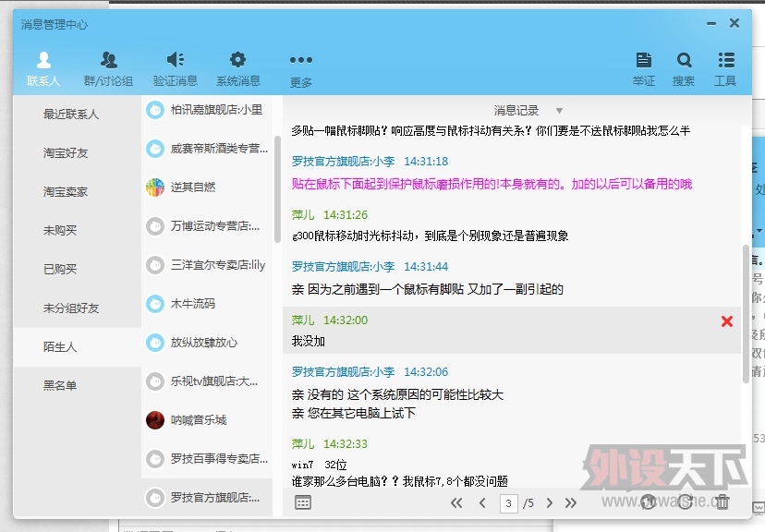This screenshot has height=532, width=765.
Task: Open contact 放纵放肆放心
Action: [207, 343]
